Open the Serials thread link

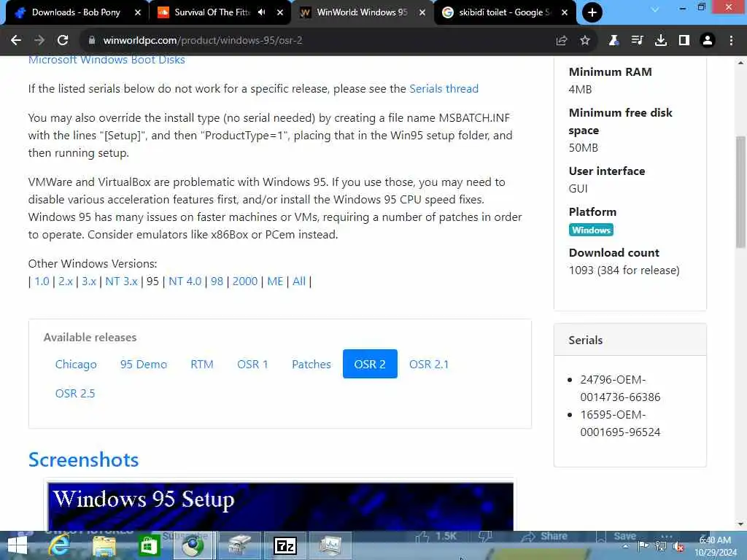(444, 88)
